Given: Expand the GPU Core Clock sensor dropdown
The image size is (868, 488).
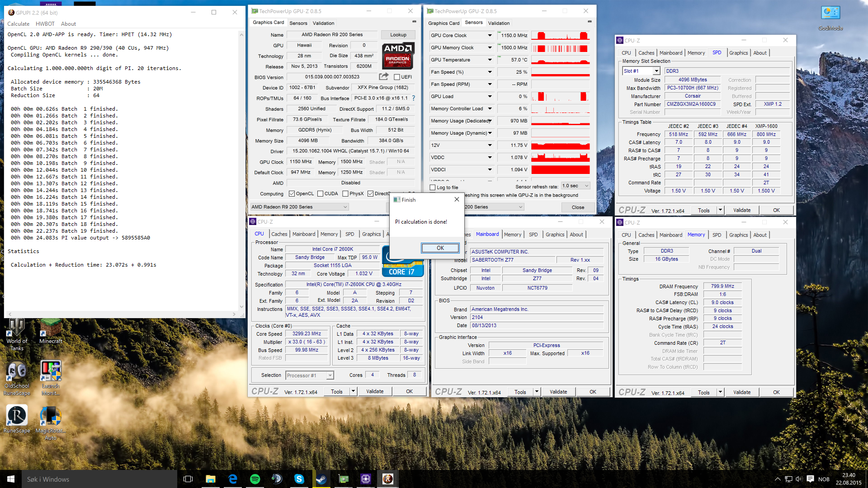Looking at the screenshot, I should coord(490,35).
